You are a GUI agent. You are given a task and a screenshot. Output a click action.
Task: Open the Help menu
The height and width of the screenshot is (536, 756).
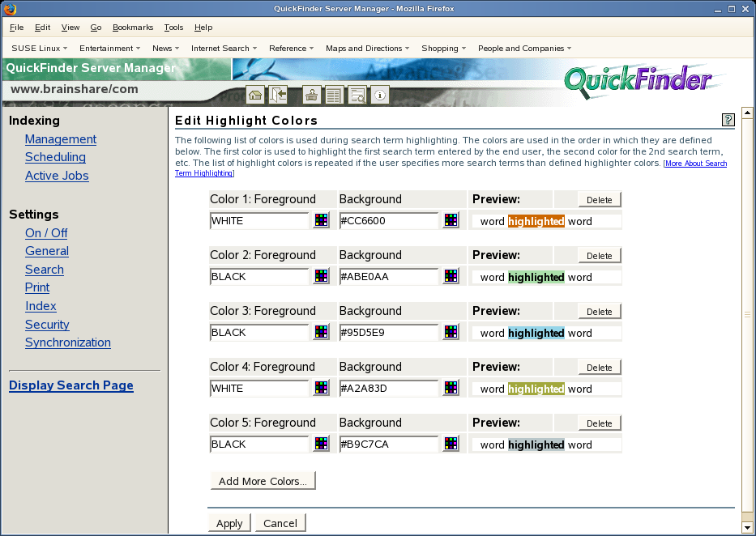(x=203, y=28)
